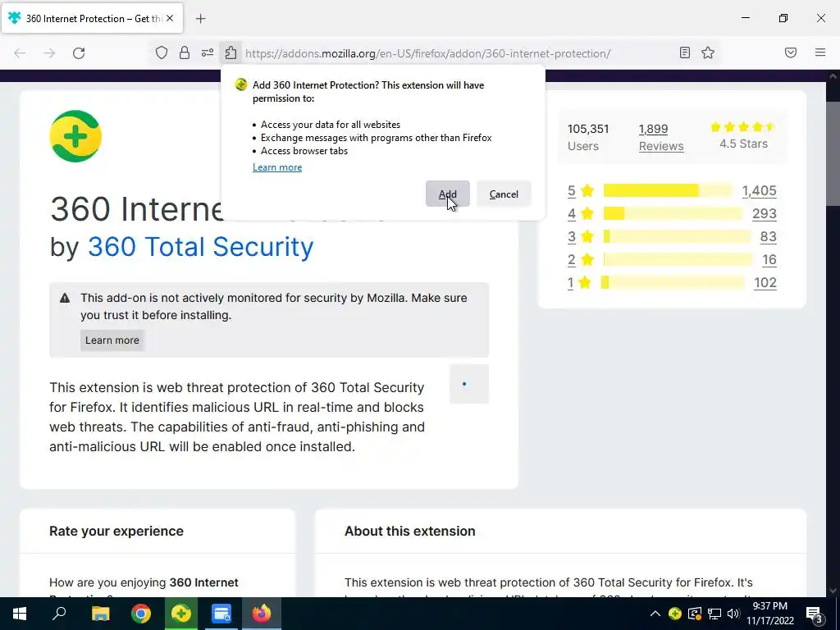Click the 360 Total Security tray icon
Image resolution: width=840 pixels, height=630 pixels.
point(674,614)
